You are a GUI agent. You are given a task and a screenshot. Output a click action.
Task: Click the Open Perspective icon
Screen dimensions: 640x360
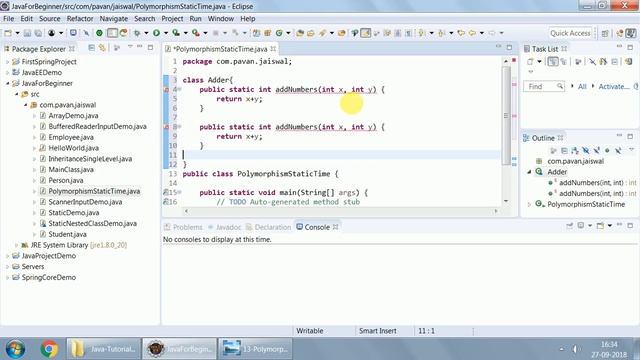tap(605, 33)
